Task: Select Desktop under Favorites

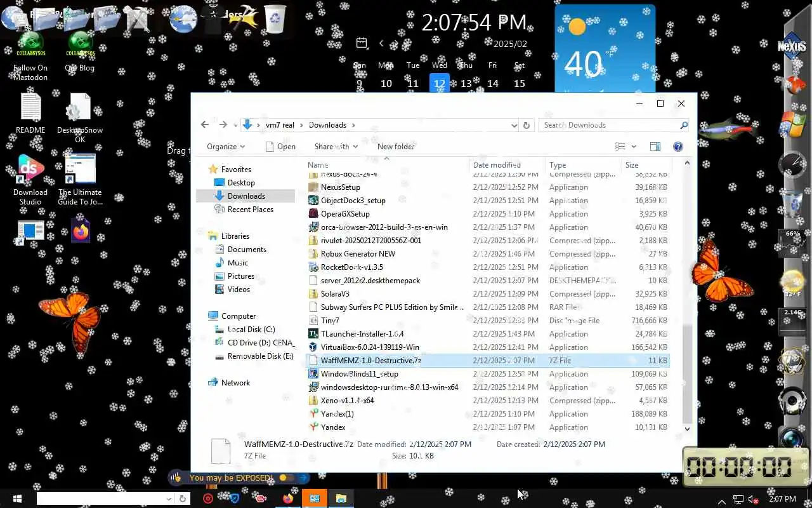Action: [x=241, y=183]
